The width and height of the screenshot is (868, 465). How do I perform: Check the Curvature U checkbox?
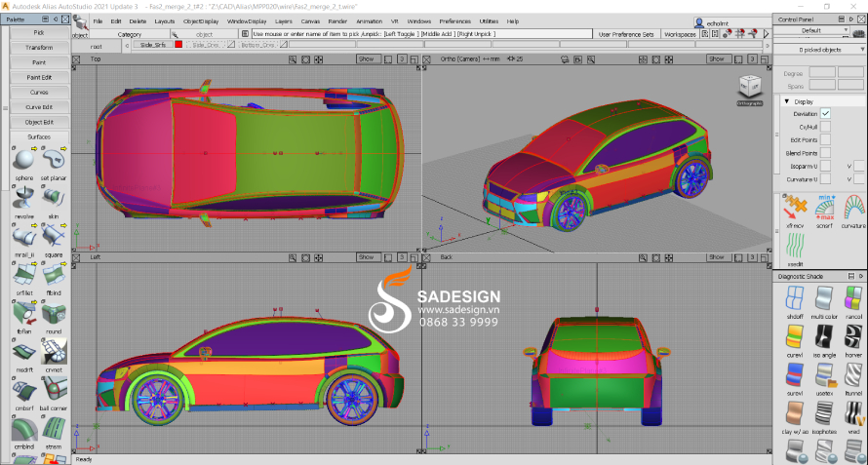click(825, 179)
